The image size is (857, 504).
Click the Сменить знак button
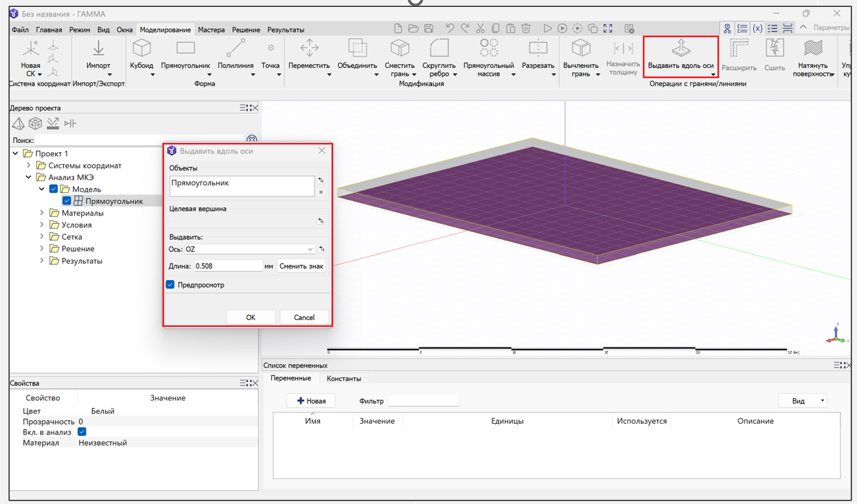click(301, 266)
